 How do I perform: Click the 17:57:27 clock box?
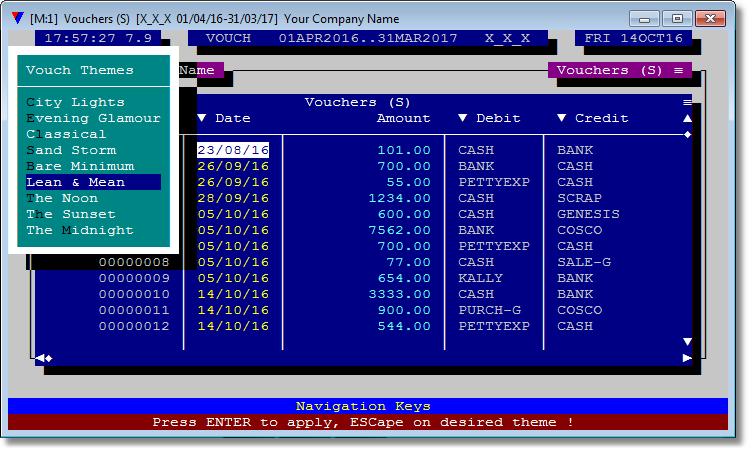point(98,38)
